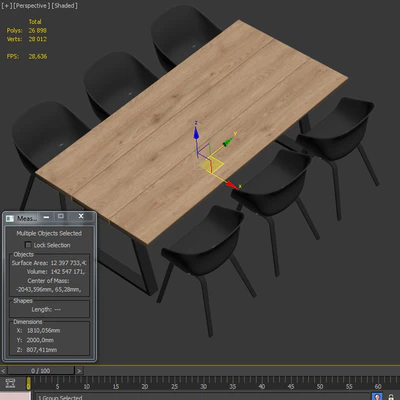
Task: Open the Shaded viewport shading menu
Action: (x=65, y=6)
